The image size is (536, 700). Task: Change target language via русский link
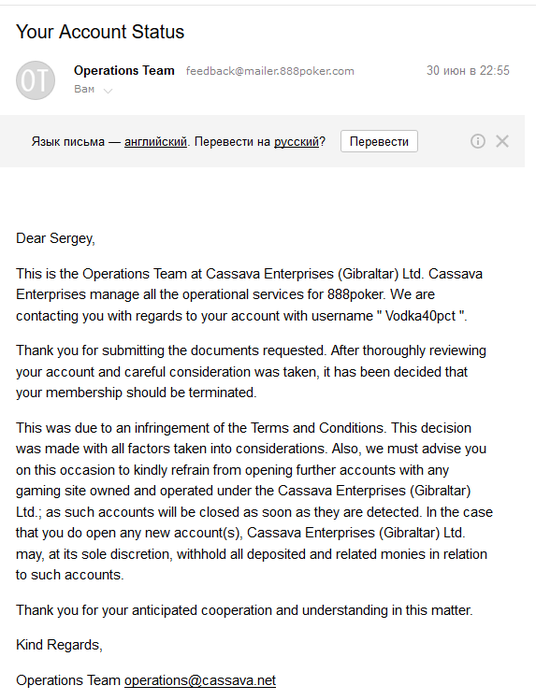point(296,142)
